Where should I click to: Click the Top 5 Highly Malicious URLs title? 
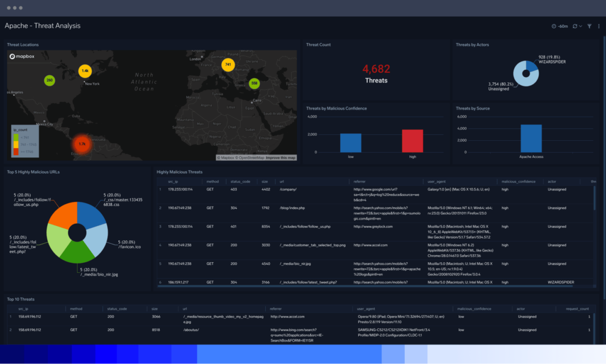(33, 172)
